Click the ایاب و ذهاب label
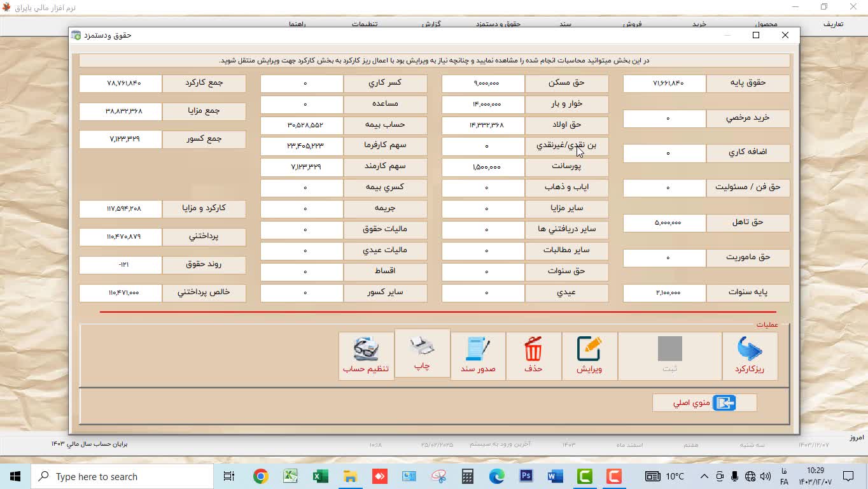This screenshot has width=868, height=489. tap(566, 187)
